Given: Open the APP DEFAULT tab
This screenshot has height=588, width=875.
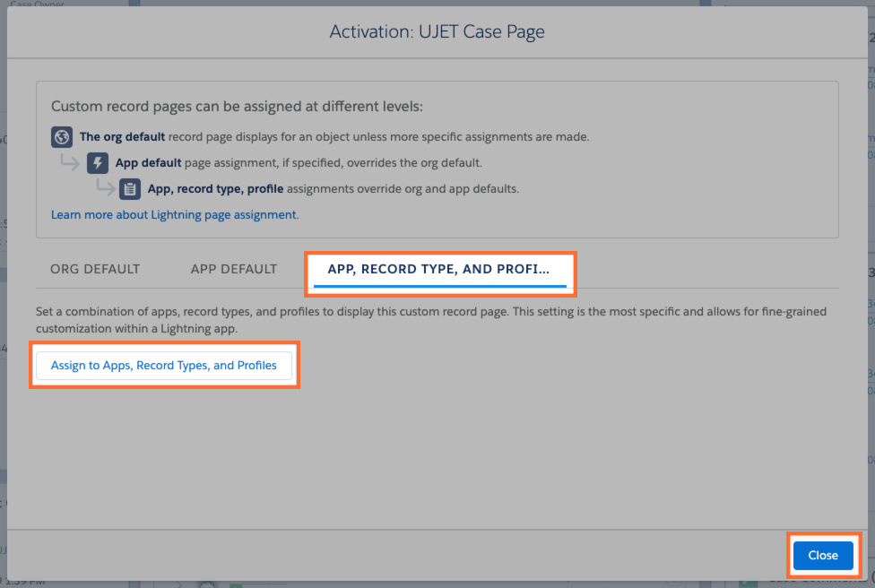Looking at the screenshot, I should point(234,269).
